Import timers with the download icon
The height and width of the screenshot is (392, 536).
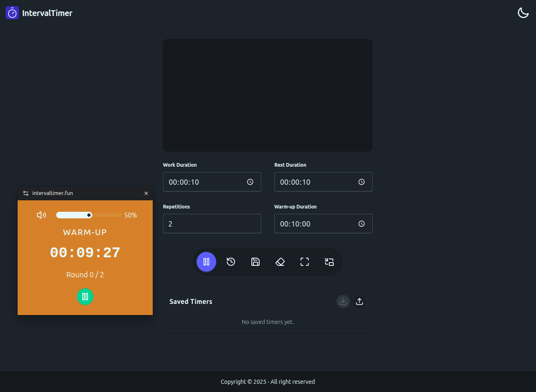(343, 301)
